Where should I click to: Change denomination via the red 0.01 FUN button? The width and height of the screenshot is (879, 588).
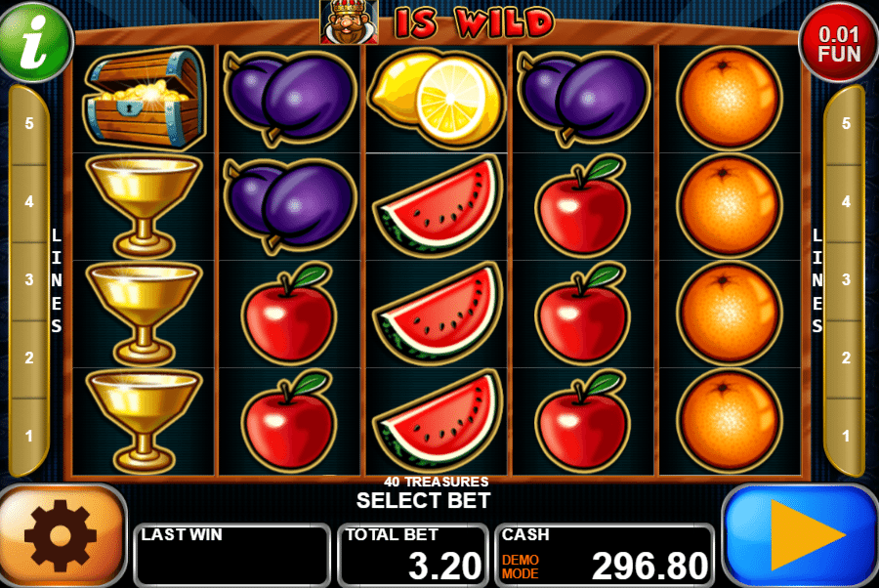[838, 43]
